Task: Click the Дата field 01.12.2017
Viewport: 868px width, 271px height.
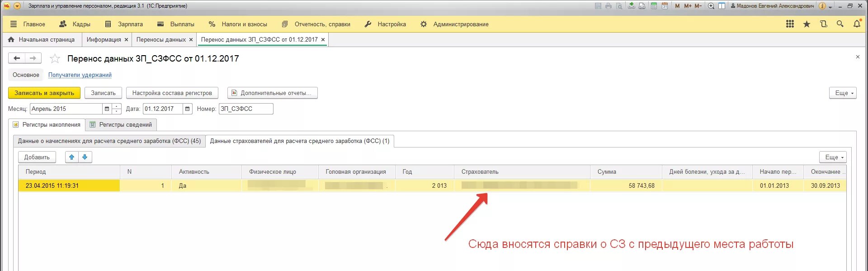Action: [x=163, y=109]
